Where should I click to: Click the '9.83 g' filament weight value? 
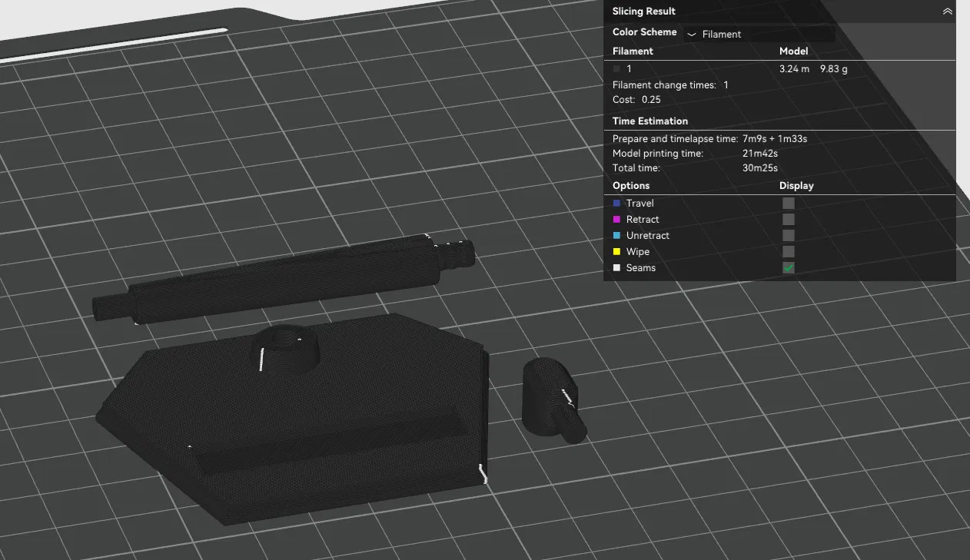(x=834, y=69)
